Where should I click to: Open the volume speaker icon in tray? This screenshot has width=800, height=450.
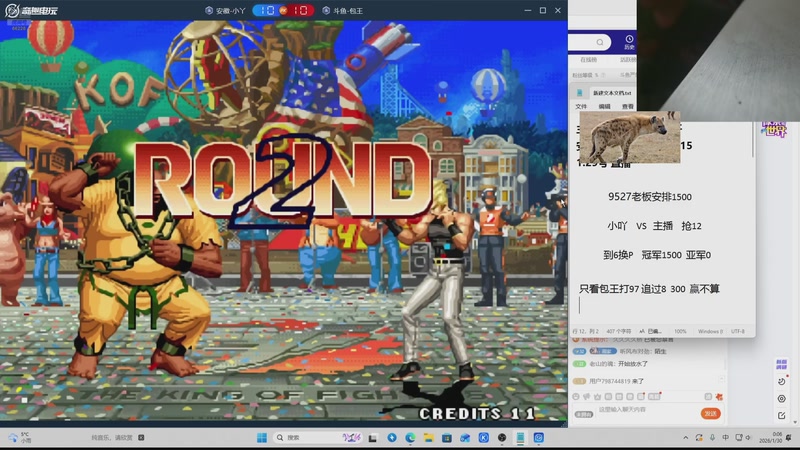(748, 438)
